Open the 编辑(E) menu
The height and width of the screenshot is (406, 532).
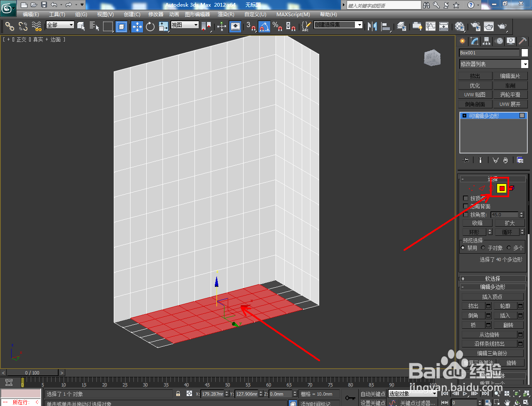click(x=31, y=14)
